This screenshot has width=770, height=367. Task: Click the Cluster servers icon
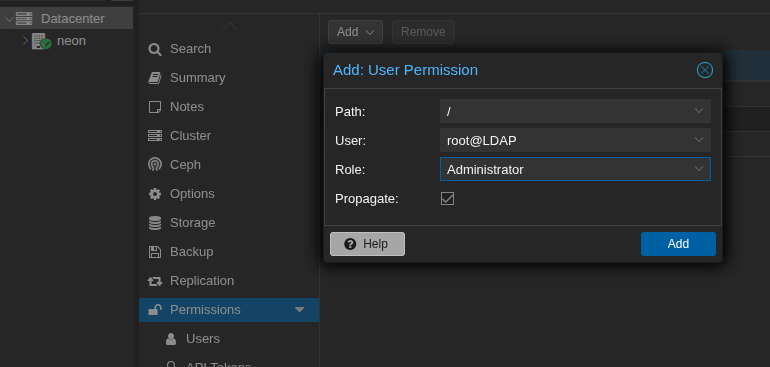coord(155,136)
